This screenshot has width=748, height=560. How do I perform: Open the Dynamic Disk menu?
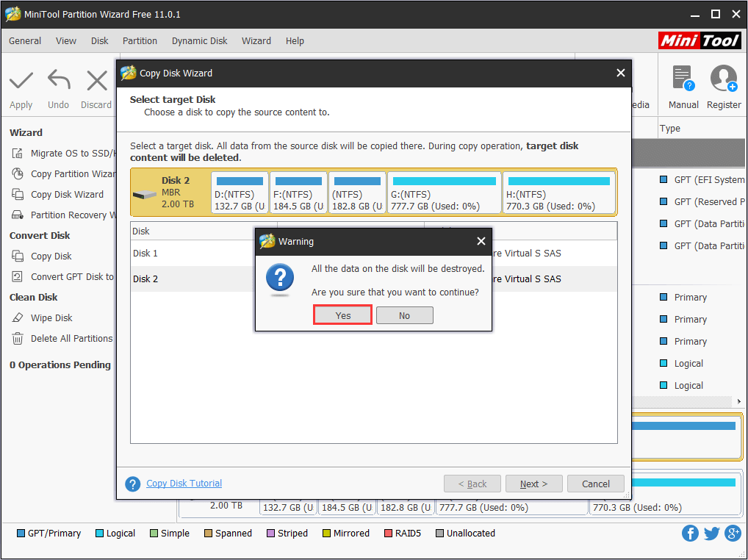point(199,41)
